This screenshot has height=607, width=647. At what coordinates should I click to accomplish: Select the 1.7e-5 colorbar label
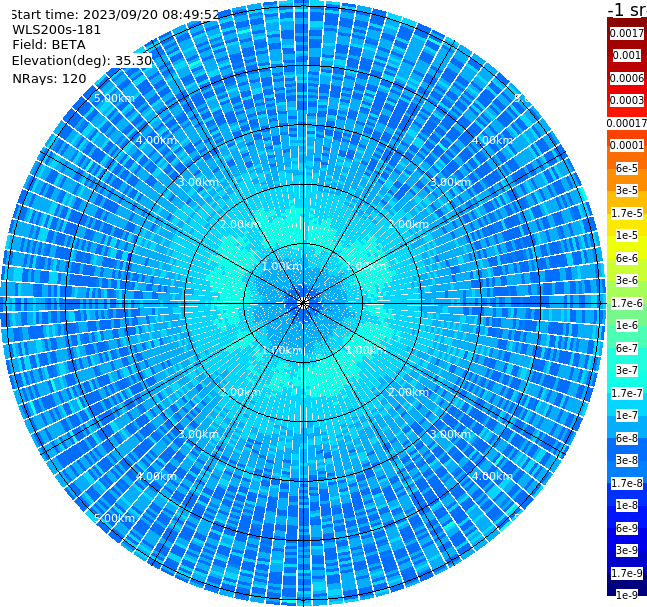pyautogui.click(x=627, y=213)
